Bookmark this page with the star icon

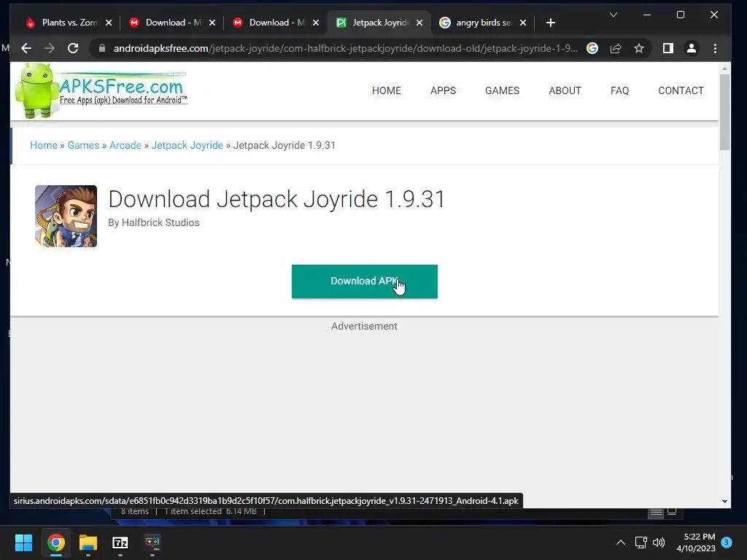point(639,48)
